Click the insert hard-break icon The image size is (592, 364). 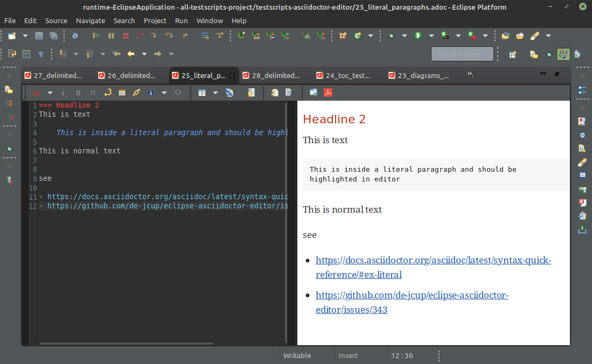[107, 93]
